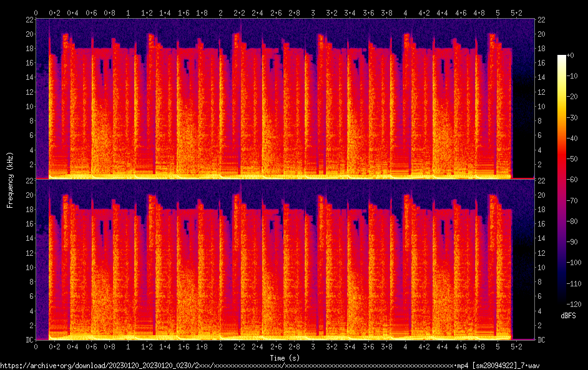Select the 5 second marker on bottom time axis

pos(497,346)
